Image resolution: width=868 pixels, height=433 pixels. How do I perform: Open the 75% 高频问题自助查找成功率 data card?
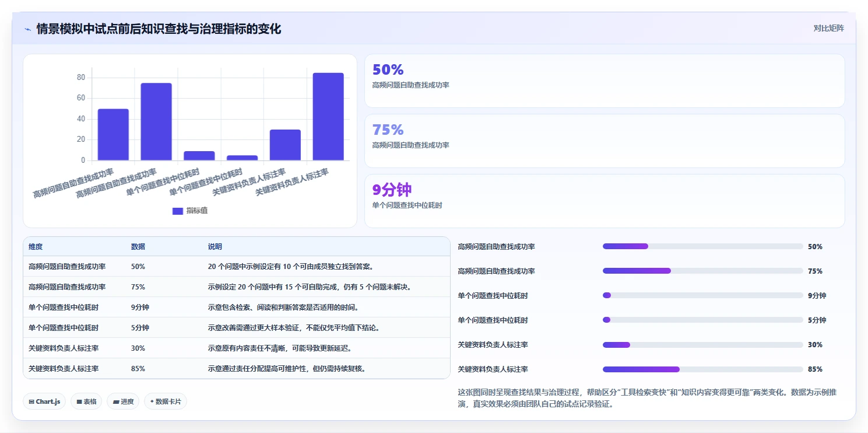[x=605, y=141]
